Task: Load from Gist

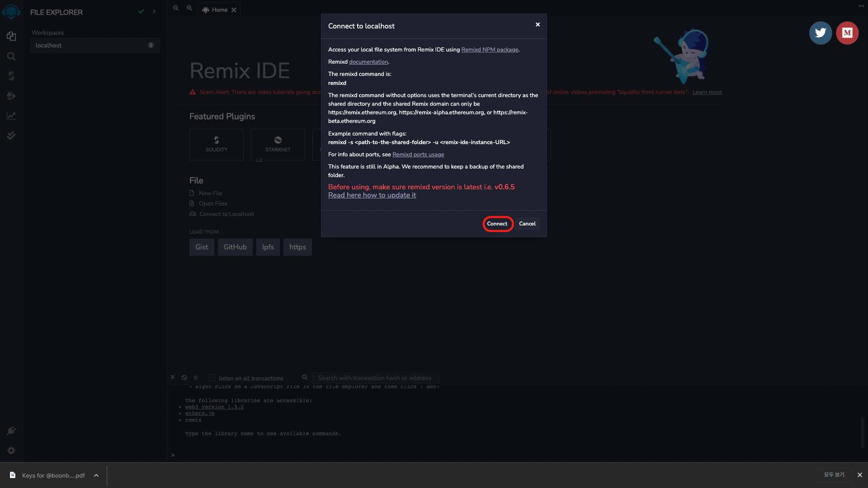Action: tap(202, 247)
